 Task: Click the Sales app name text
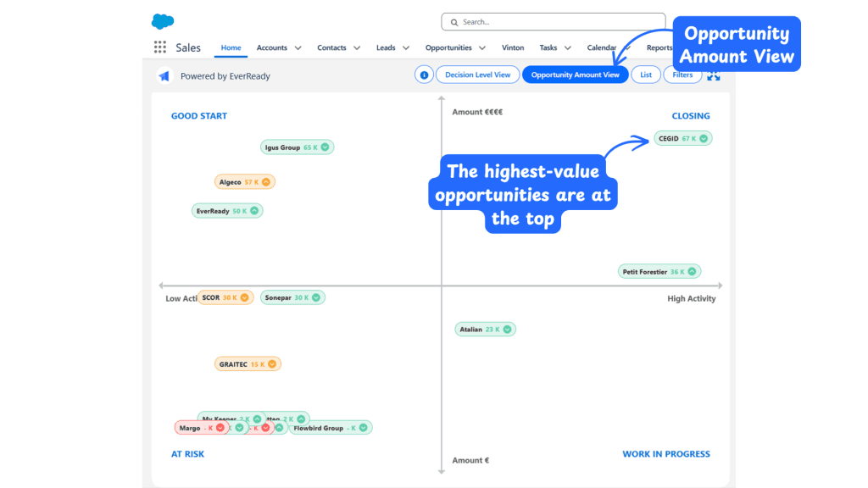pyautogui.click(x=188, y=47)
